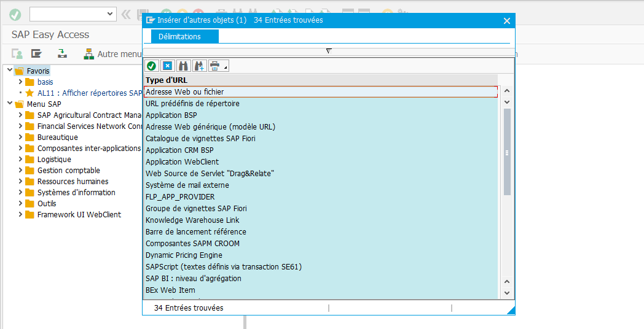Open search with the binoculars icon
This screenshot has height=329, width=644.
tap(183, 66)
